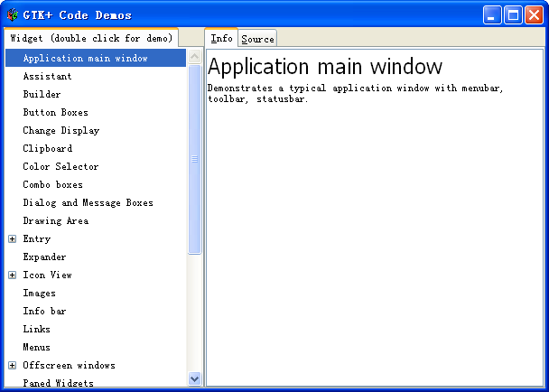Image resolution: width=549 pixels, height=392 pixels.
Task: Select the Menus demo
Action: 96,347
